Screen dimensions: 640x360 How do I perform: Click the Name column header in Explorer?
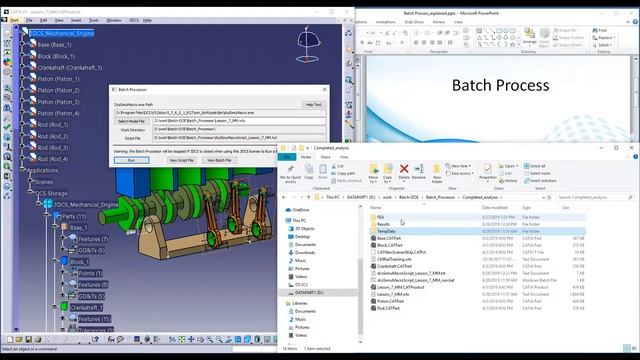pos(375,208)
